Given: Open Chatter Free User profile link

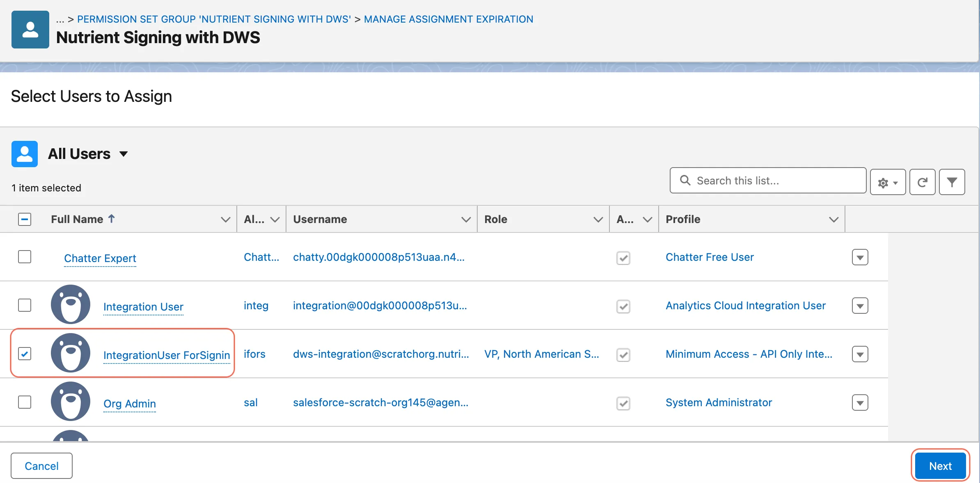Looking at the screenshot, I should tap(710, 257).
